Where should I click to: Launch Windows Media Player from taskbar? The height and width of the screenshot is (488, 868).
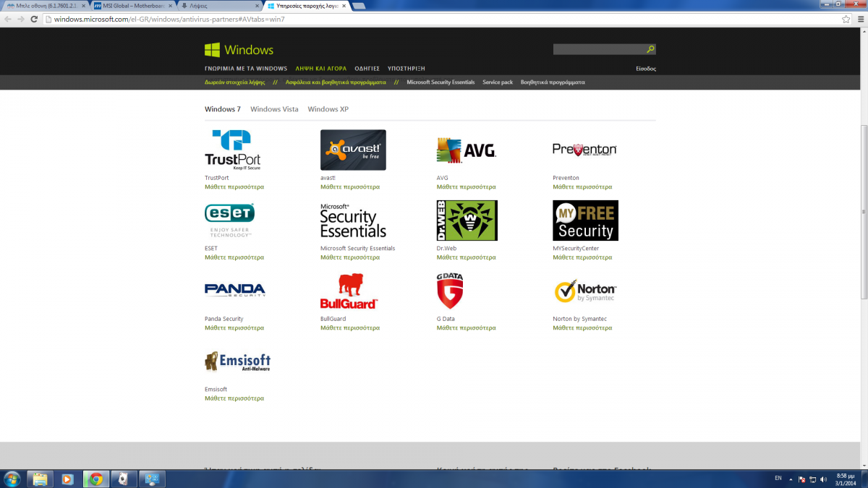pos(67,479)
